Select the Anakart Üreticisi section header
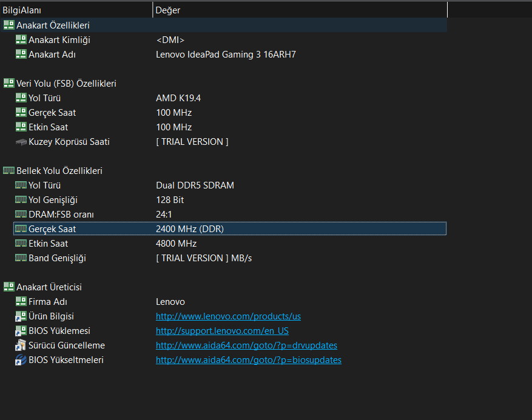Screen dimensions: 532x420 [49, 287]
